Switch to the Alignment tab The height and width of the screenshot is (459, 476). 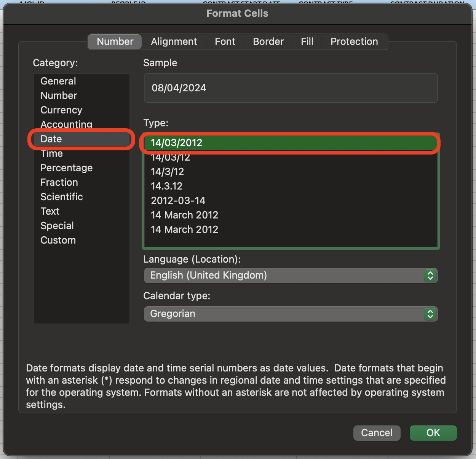[x=174, y=41]
